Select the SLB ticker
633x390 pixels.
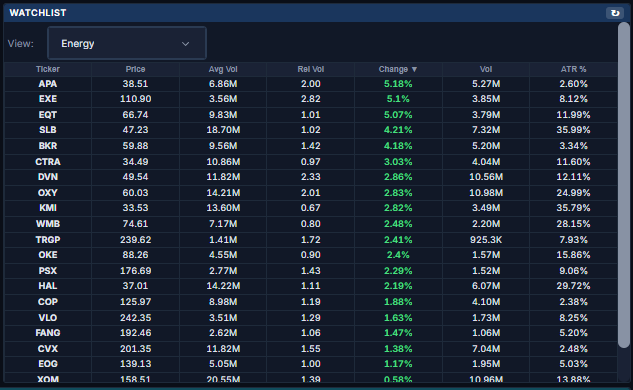click(48, 130)
